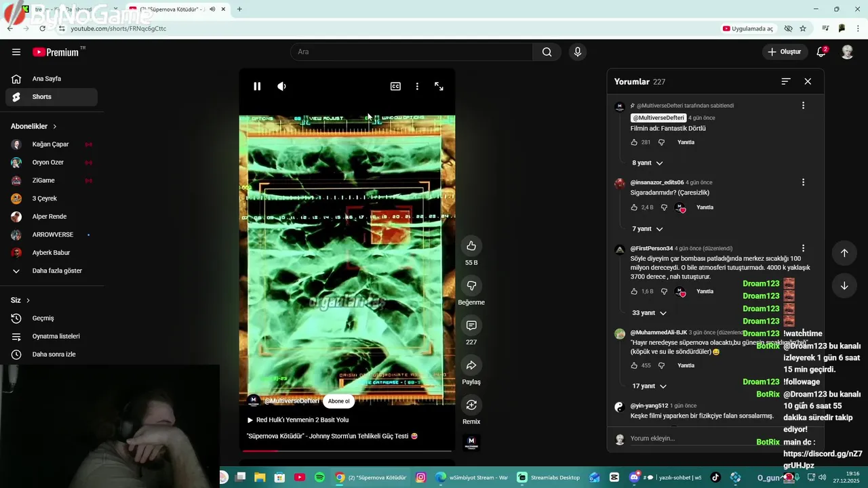Screen dimensions: 868x488
Task: Open Kağan Çapar subscription channel
Action: tap(52, 144)
